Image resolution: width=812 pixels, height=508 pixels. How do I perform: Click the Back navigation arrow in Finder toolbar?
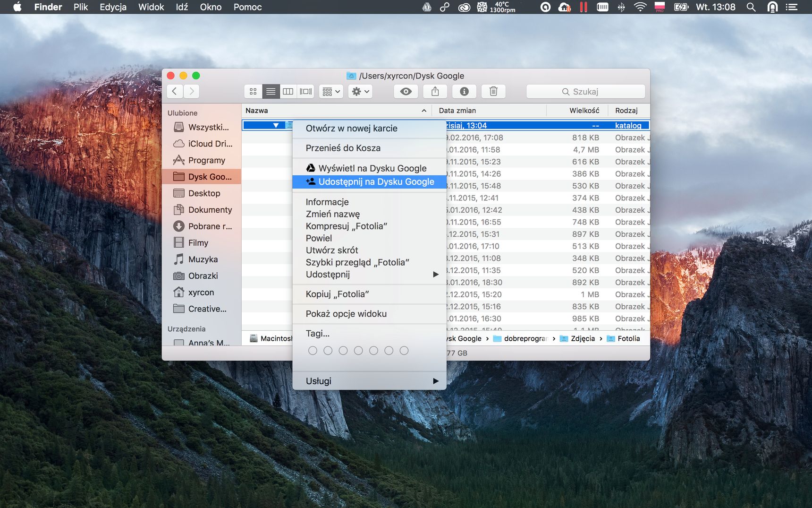(175, 91)
